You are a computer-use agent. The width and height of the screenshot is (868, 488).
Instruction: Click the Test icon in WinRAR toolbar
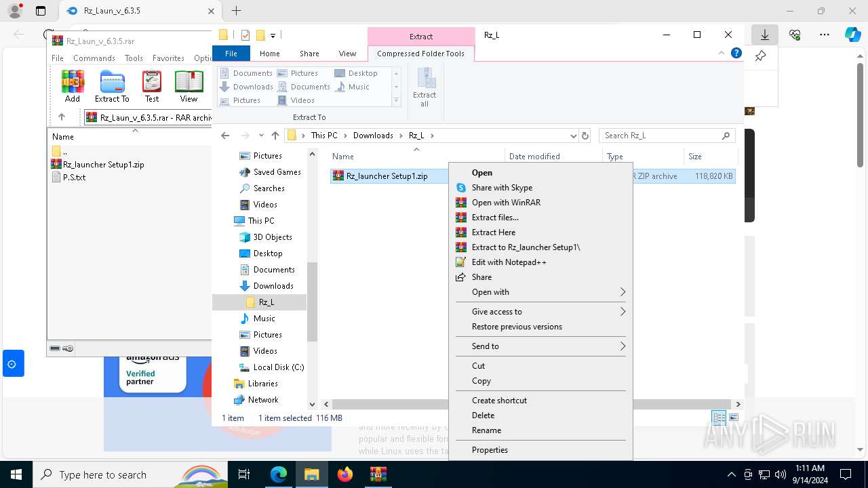152,86
